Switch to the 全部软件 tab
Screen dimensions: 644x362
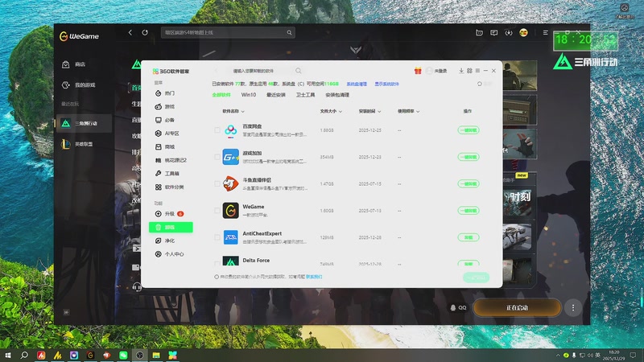click(221, 95)
